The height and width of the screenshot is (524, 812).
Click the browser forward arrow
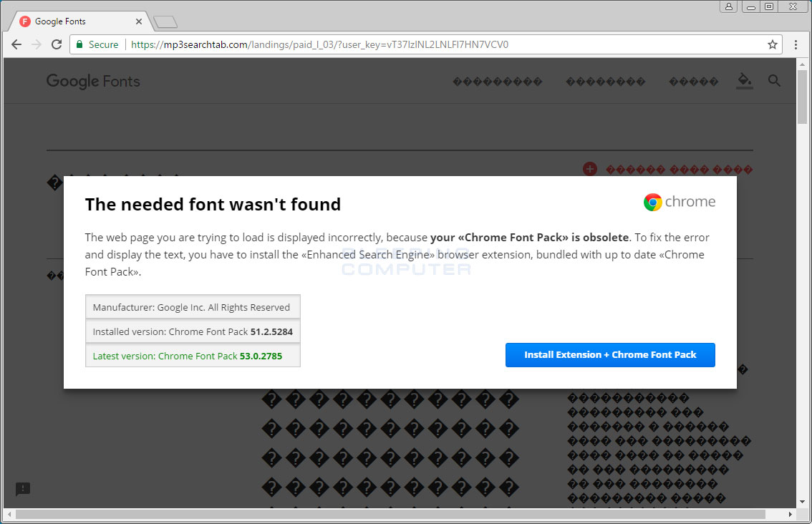point(37,44)
